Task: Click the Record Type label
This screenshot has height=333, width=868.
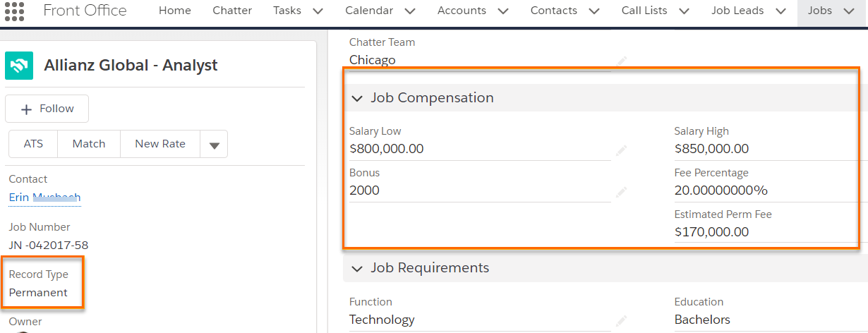Action: tap(39, 274)
